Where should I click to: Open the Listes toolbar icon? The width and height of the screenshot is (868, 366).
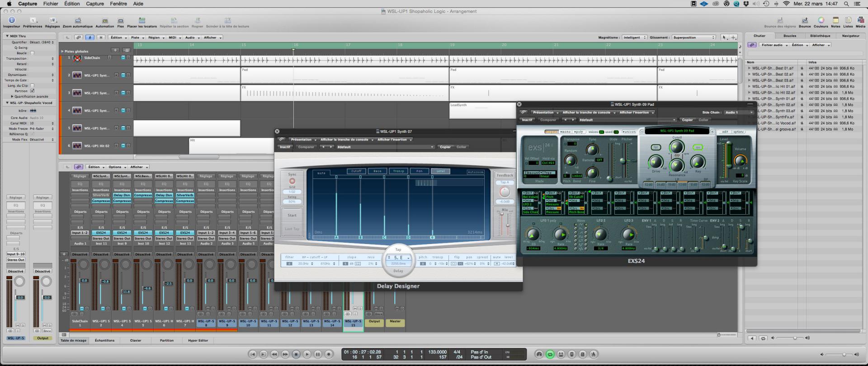[x=848, y=20]
